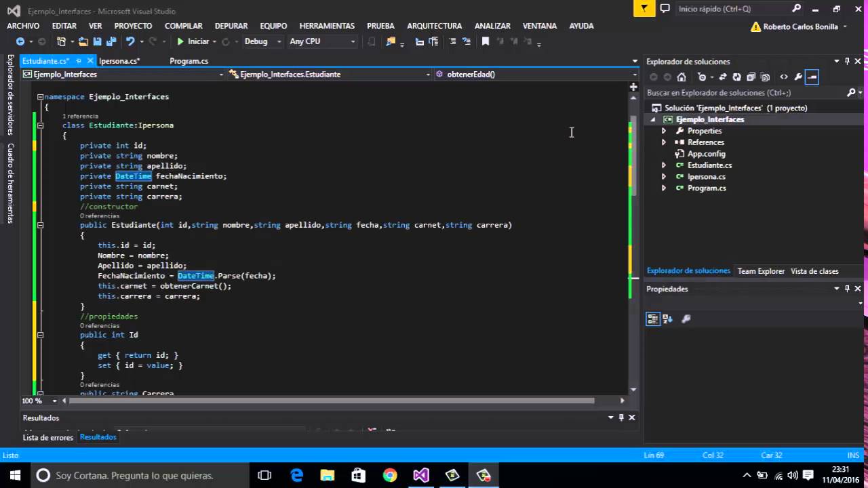Open the DEPURAR menu
Viewport: 868px width, 488px height.
pos(231,26)
